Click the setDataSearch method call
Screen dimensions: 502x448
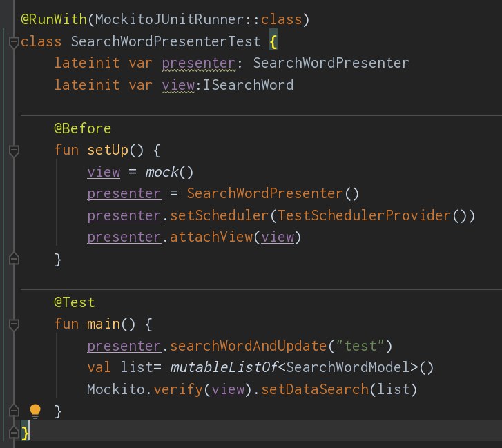(x=315, y=389)
